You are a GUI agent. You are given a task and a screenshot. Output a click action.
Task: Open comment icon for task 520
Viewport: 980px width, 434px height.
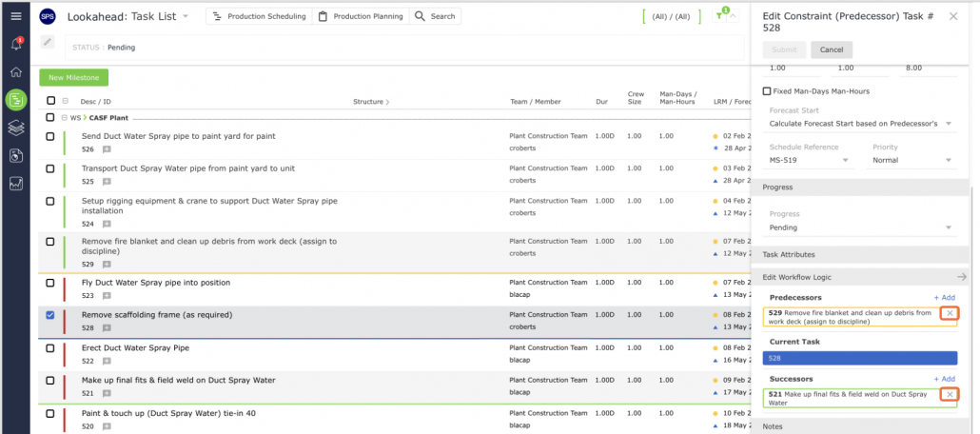point(107,426)
